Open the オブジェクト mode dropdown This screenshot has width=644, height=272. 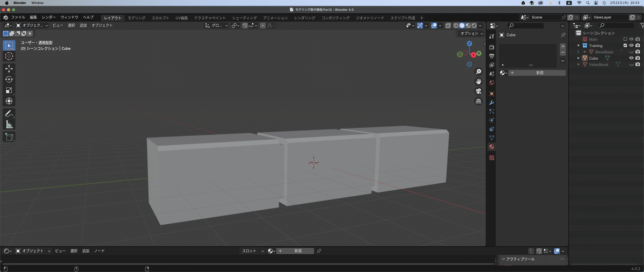32,25
